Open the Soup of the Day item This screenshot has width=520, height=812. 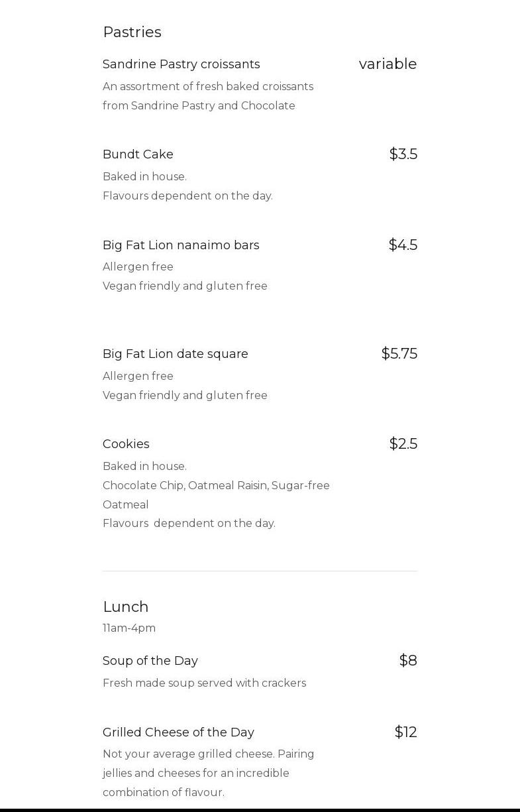(x=150, y=661)
